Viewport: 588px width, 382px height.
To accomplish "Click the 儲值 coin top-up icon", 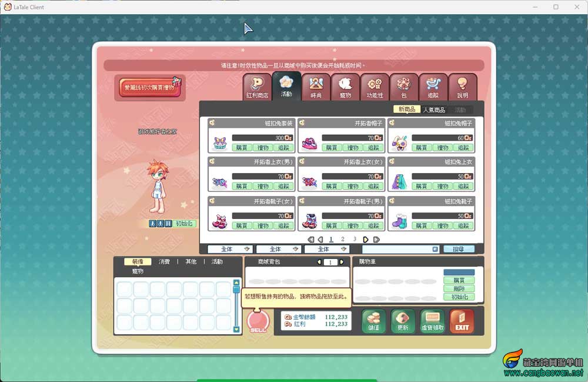I will pyautogui.click(x=373, y=321).
